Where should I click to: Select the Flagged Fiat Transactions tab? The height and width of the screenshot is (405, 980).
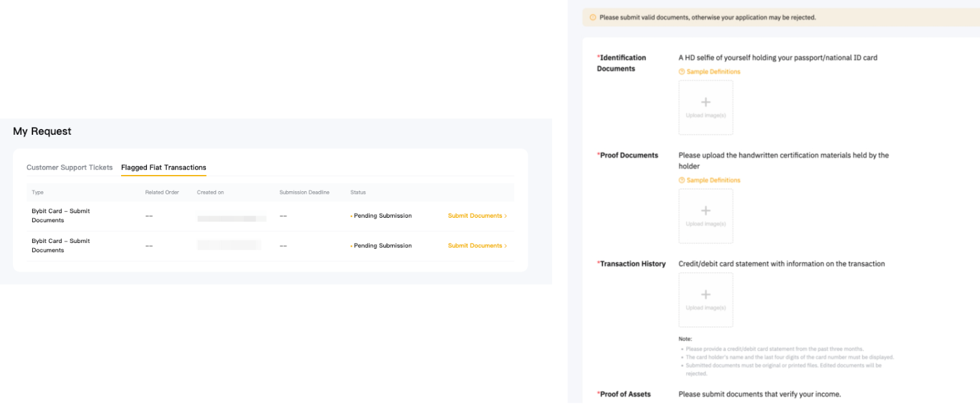click(x=164, y=167)
